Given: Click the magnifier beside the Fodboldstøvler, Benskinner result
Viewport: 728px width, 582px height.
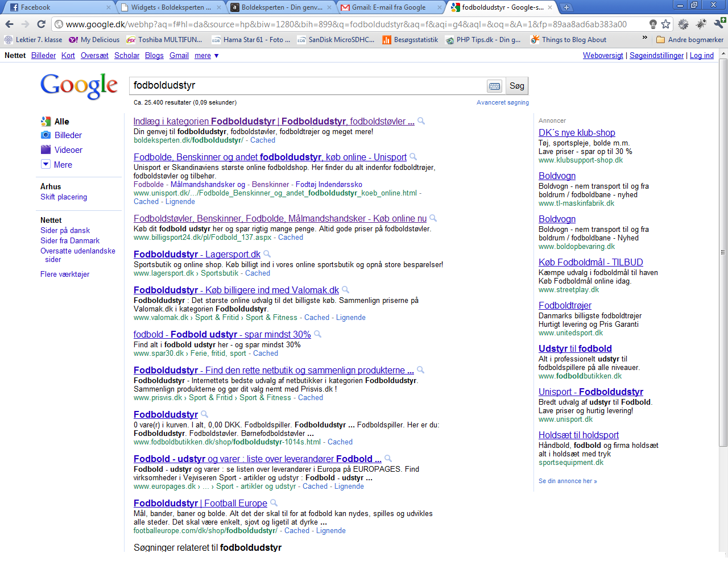Looking at the screenshot, I should [433, 218].
